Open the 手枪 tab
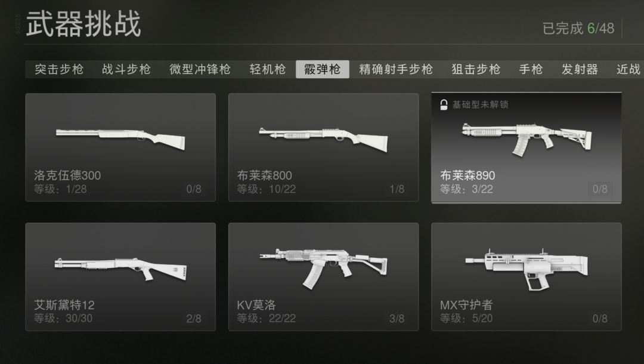The height and width of the screenshot is (364, 644). 531,69
